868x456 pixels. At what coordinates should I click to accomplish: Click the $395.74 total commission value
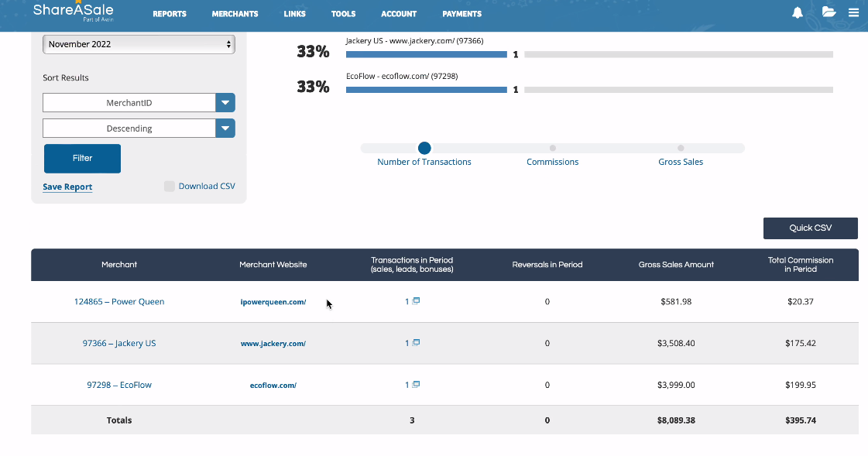[801, 420]
